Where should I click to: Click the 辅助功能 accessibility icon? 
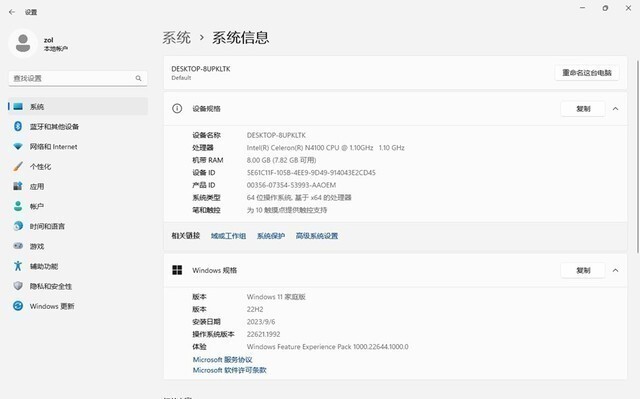coord(18,266)
